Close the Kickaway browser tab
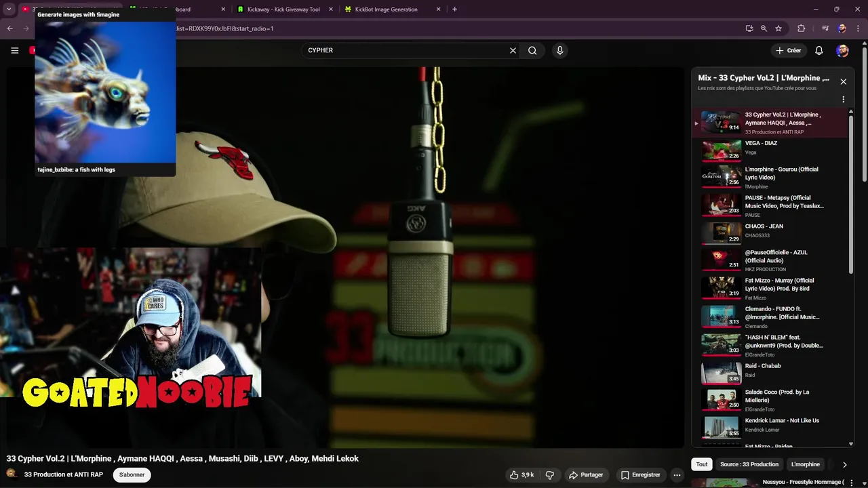Viewport: 868px width, 488px height. coord(331,9)
